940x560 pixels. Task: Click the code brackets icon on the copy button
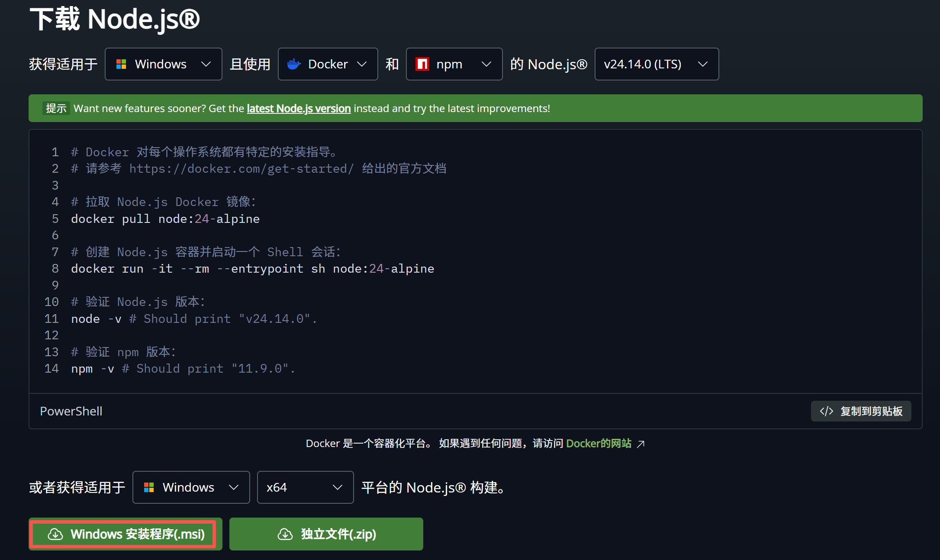(x=826, y=411)
